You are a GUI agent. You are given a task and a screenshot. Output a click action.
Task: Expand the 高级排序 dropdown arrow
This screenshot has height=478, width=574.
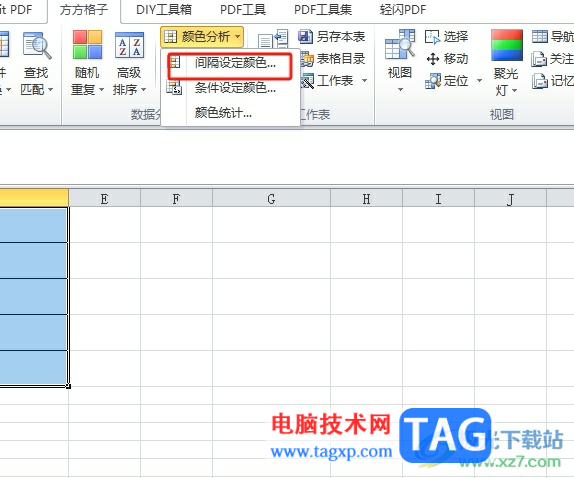pyautogui.click(x=144, y=89)
